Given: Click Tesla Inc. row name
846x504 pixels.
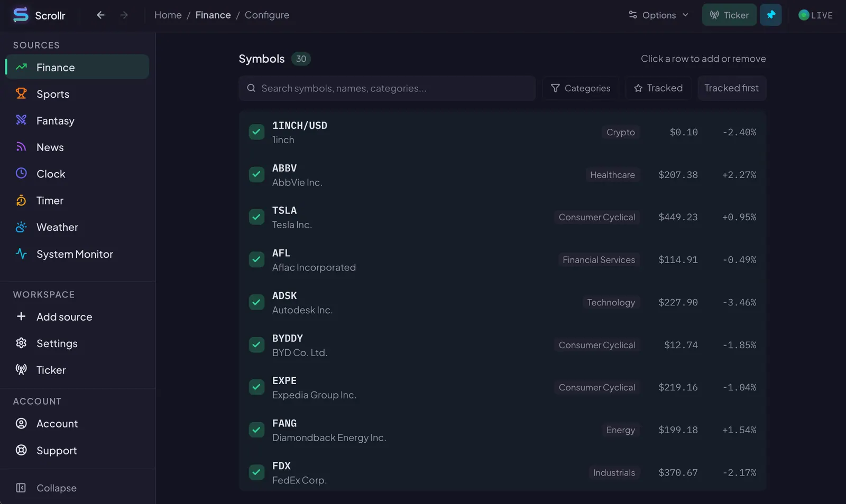Looking at the screenshot, I should (292, 225).
